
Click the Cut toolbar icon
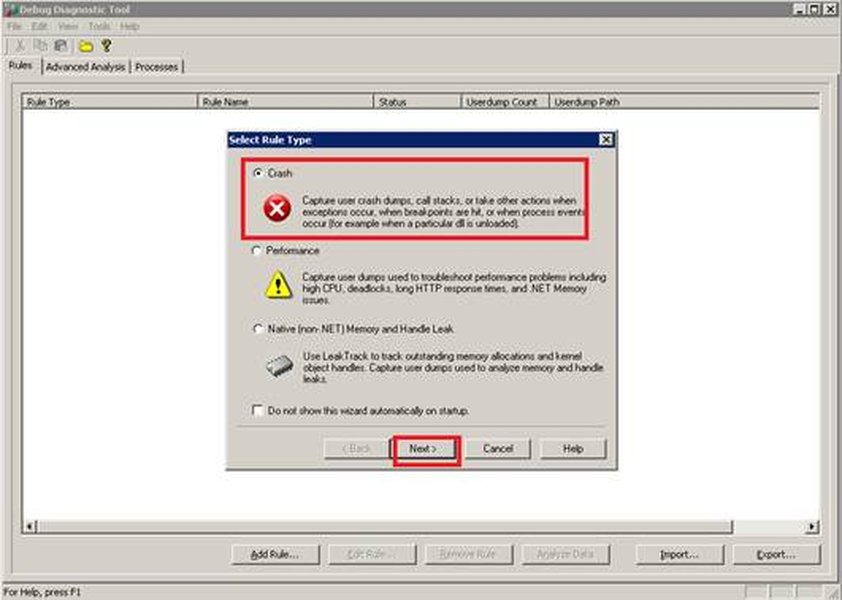click(20, 46)
